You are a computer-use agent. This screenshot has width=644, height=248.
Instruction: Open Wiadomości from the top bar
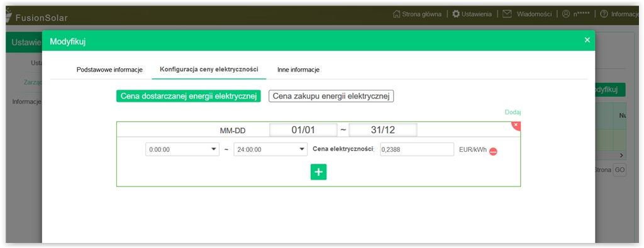pos(534,14)
